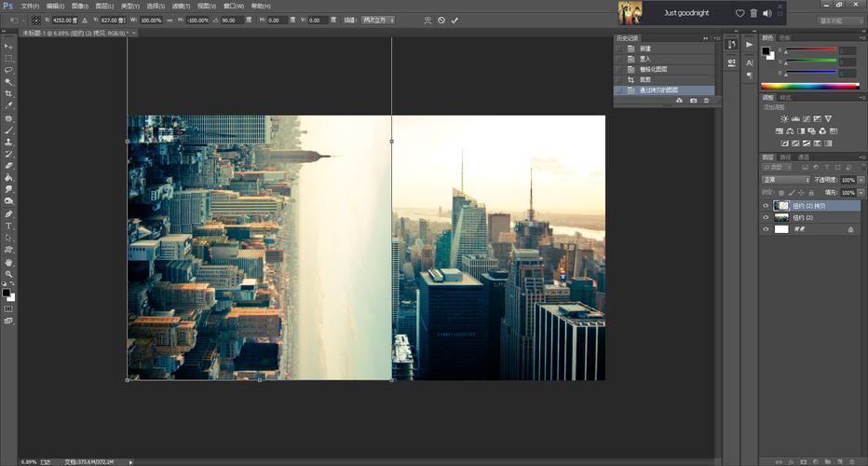Open the interpolation 两次立方 dropdown

(377, 20)
